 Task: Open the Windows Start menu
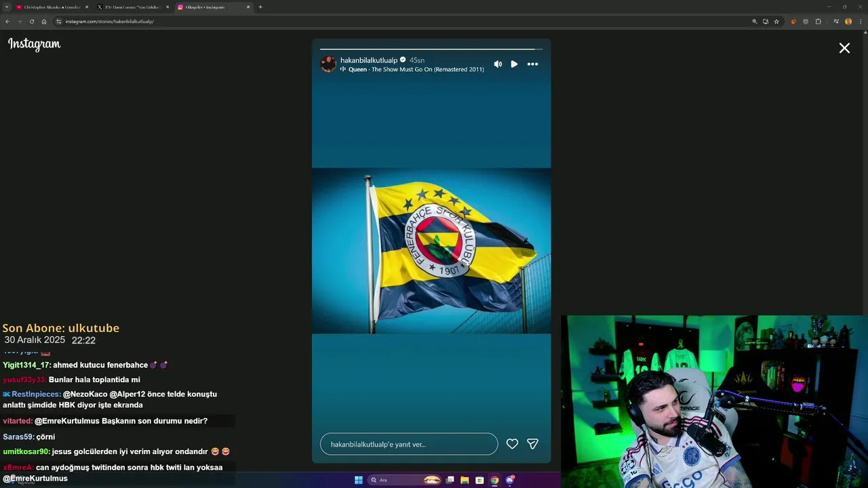tap(359, 480)
